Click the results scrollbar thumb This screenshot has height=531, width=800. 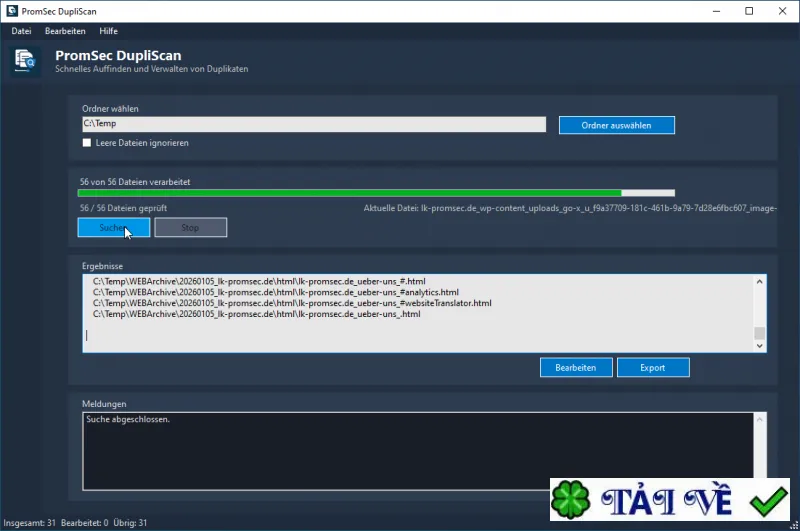coord(759,333)
